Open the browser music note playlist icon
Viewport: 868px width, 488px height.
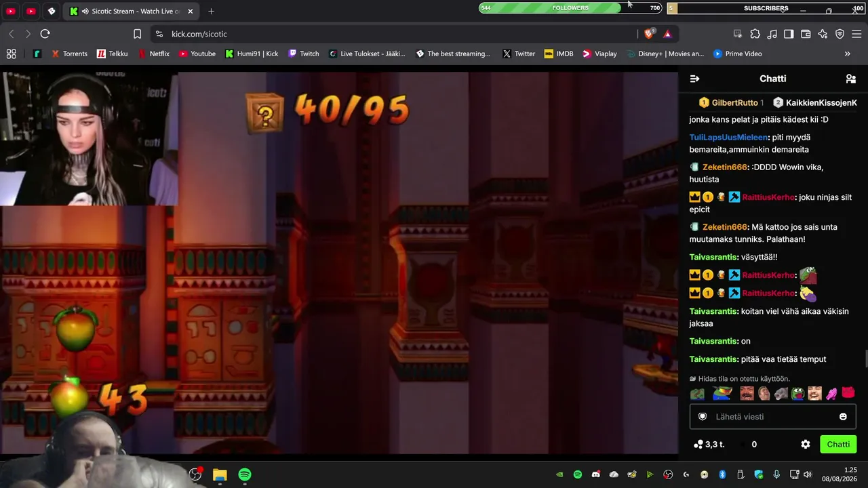point(772,34)
